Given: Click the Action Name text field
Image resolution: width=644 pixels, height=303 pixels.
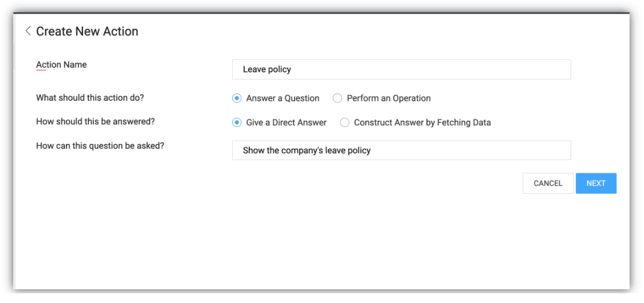Looking at the screenshot, I should coord(401,69).
